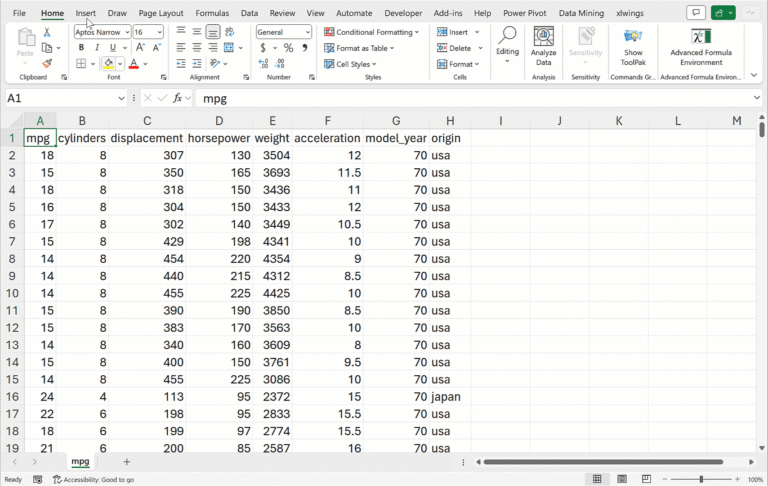Click the Format Painter brush icon
Viewport: 768px width, 486px height.
(46, 63)
